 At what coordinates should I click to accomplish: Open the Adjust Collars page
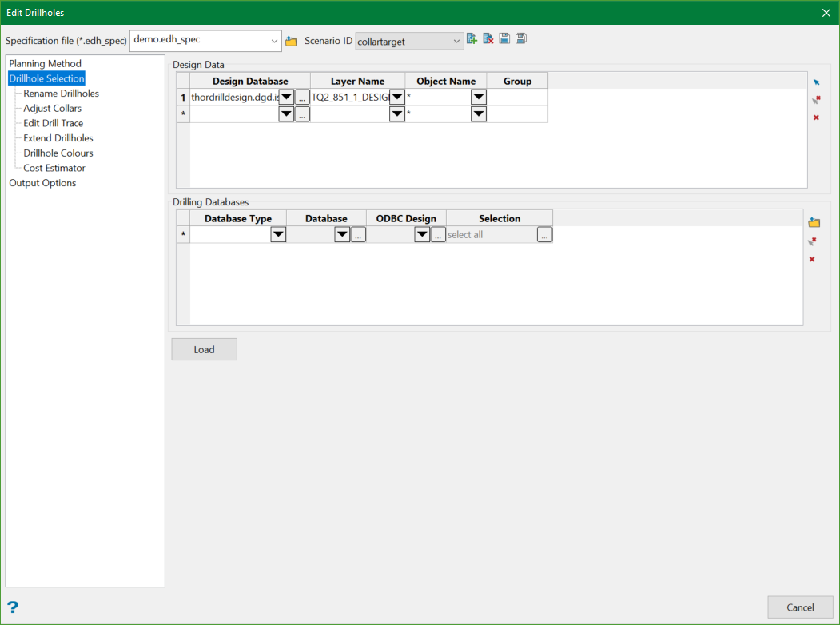point(53,109)
